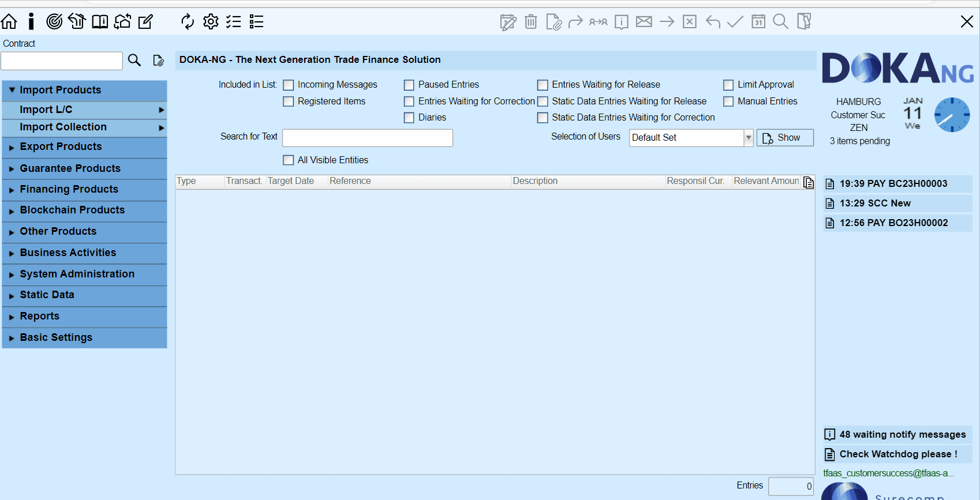The height and width of the screenshot is (500, 980).
Task: Click the Show button
Action: coord(785,138)
